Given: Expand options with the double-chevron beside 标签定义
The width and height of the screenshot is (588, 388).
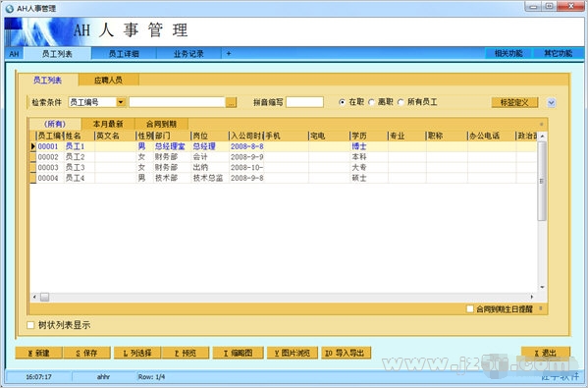Looking at the screenshot, I should point(552,102).
